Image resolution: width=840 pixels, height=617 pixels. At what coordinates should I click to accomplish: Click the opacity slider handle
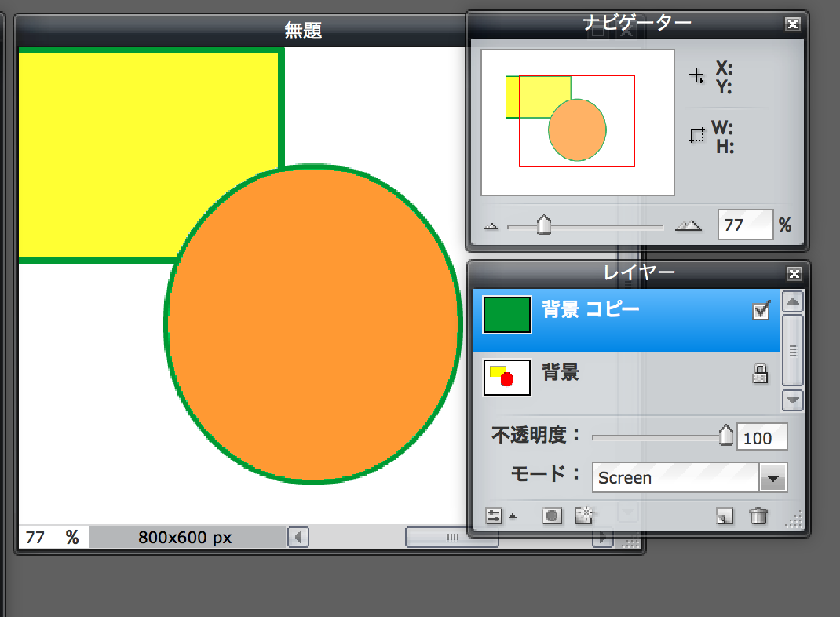click(726, 435)
